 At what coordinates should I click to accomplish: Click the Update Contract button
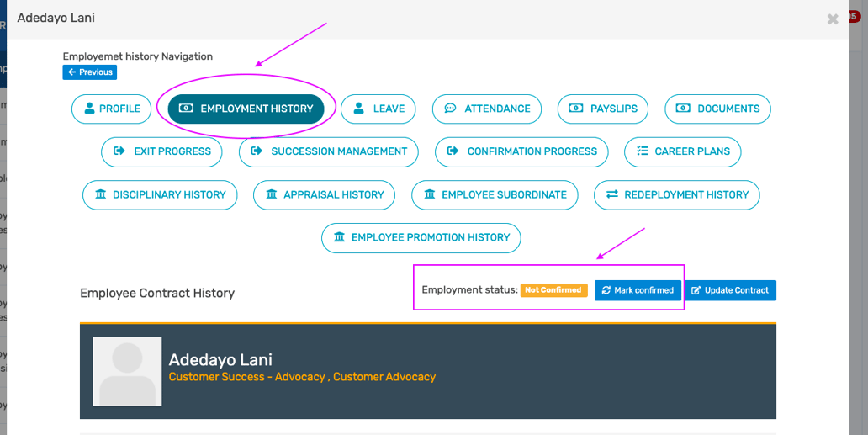click(x=730, y=290)
